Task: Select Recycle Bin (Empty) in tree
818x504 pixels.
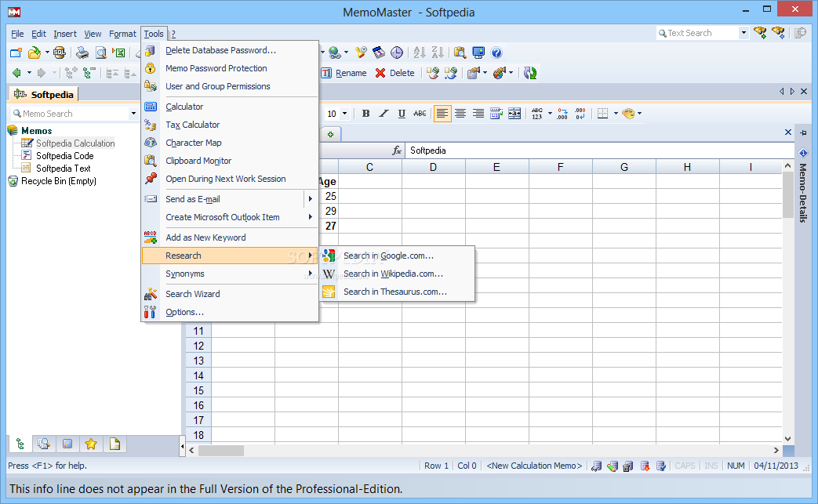Action: (x=58, y=181)
